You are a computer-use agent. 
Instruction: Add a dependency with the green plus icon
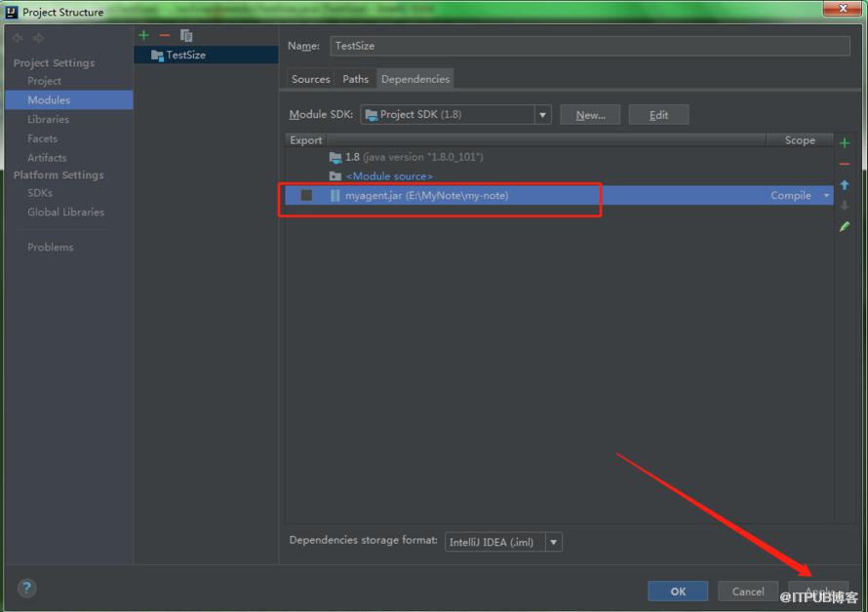click(x=845, y=143)
